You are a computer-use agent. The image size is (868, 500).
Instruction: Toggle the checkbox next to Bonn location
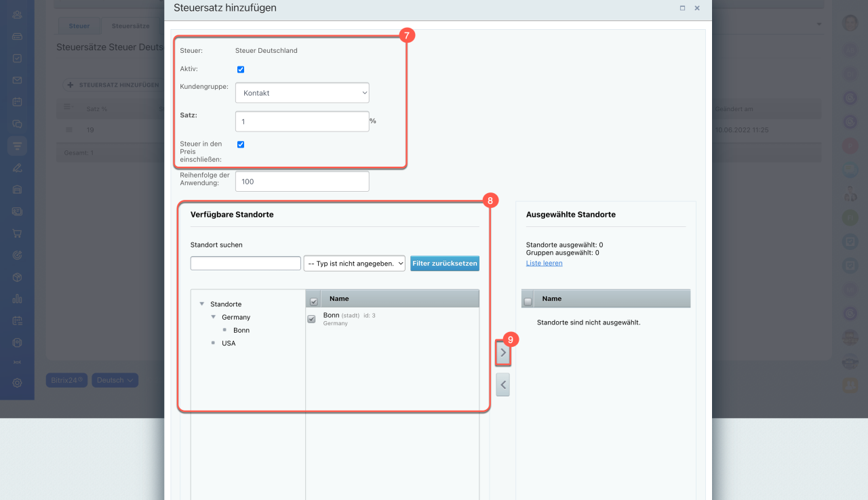tap(312, 319)
